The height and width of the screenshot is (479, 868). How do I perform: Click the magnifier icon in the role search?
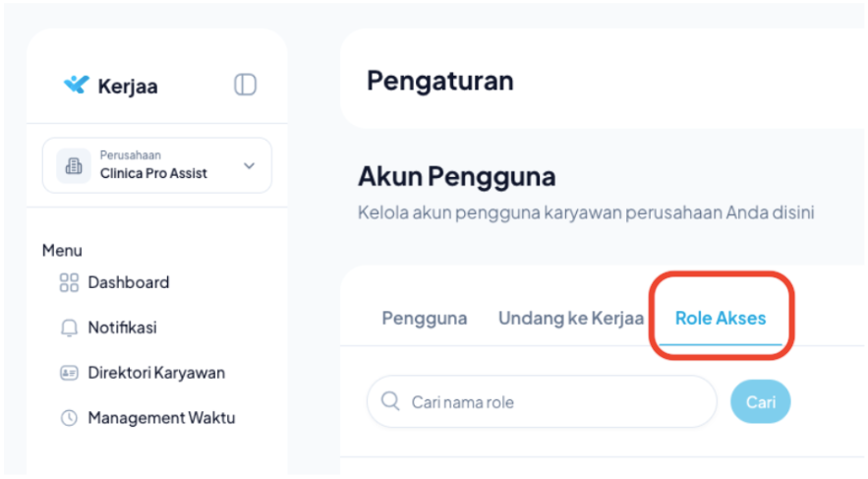coord(390,401)
